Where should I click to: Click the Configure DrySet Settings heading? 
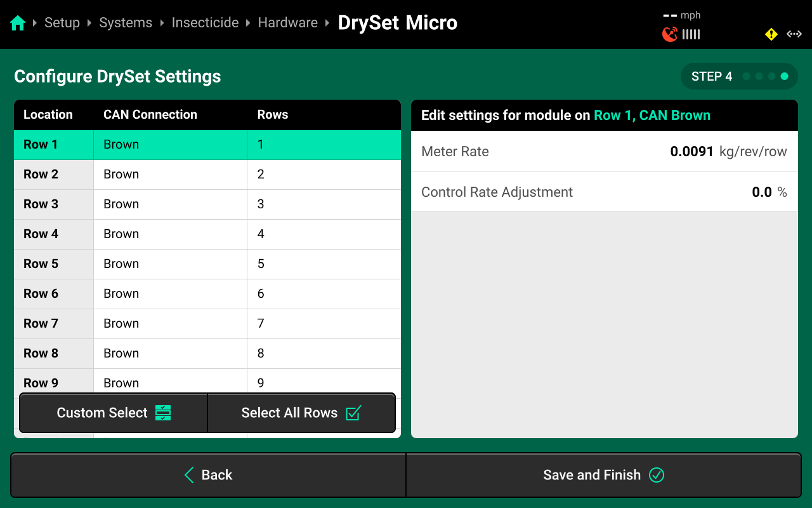point(117,76)
